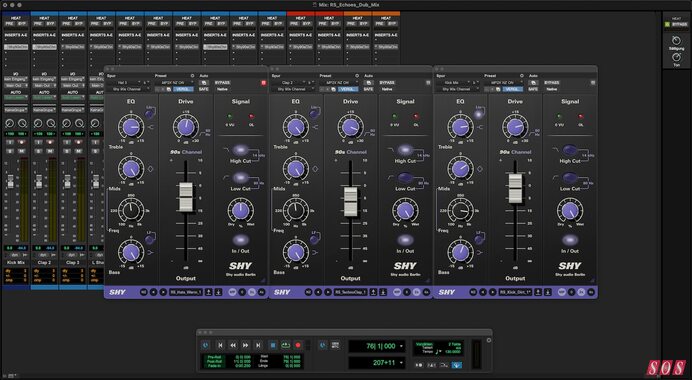
Task: Click the load preset icon beside RS_Hats_Warm_1
Action: point(218,292)
